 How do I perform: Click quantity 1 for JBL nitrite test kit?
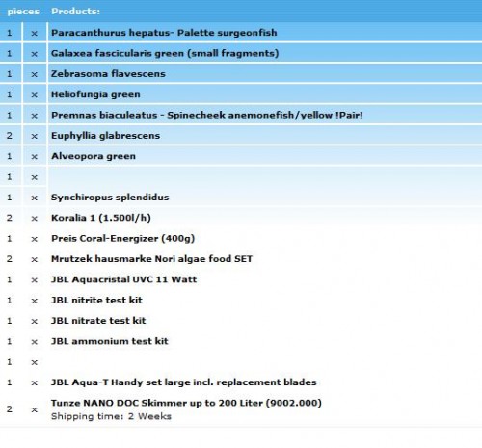tap(10, 300)
